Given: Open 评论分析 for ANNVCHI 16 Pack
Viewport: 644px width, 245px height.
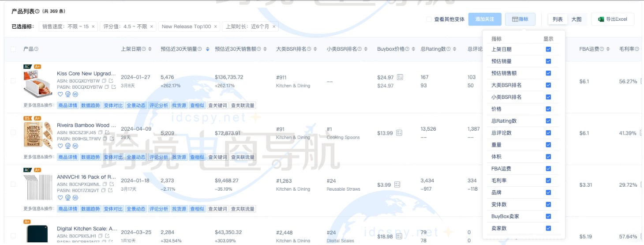Looking at the screenshot, I should pyautogui.click(x=159, y=209).
